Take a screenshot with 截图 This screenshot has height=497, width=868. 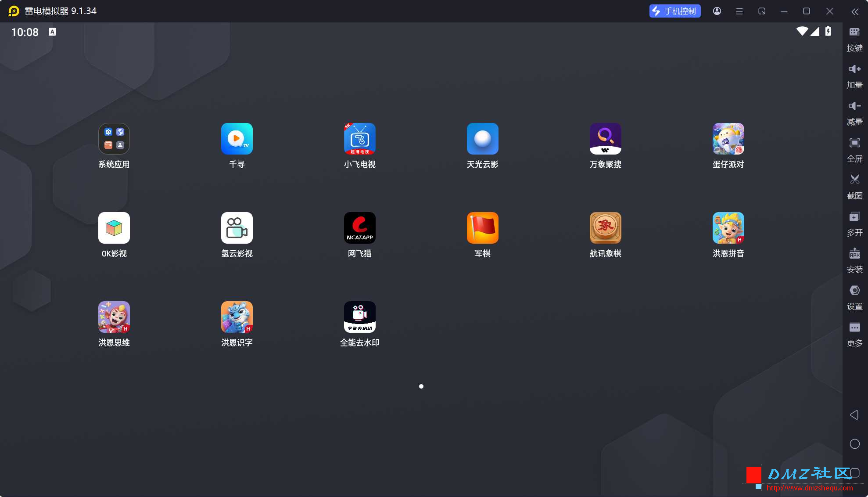(854, 186)
